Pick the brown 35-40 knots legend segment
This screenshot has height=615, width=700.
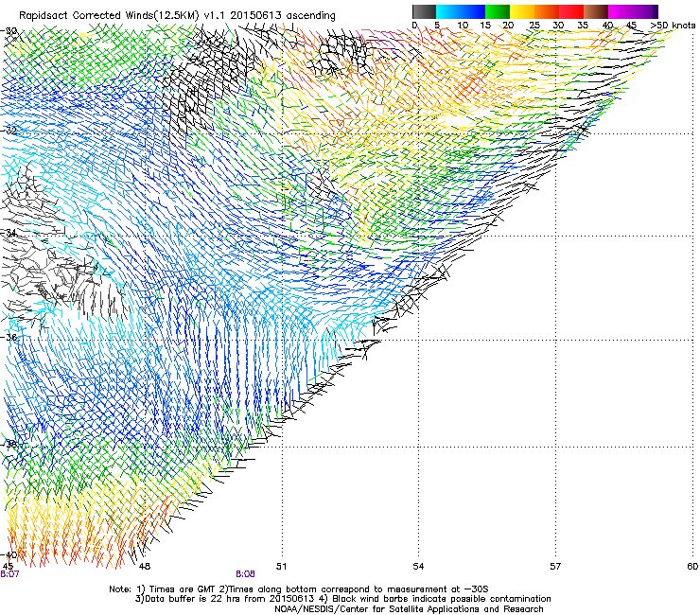[x=596, y=11]
